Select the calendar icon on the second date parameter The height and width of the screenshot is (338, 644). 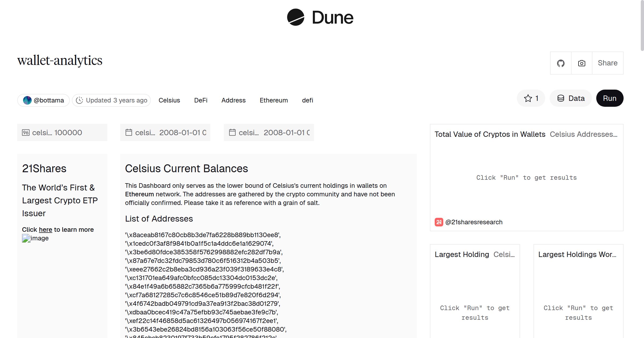click(x=232, y=132)
